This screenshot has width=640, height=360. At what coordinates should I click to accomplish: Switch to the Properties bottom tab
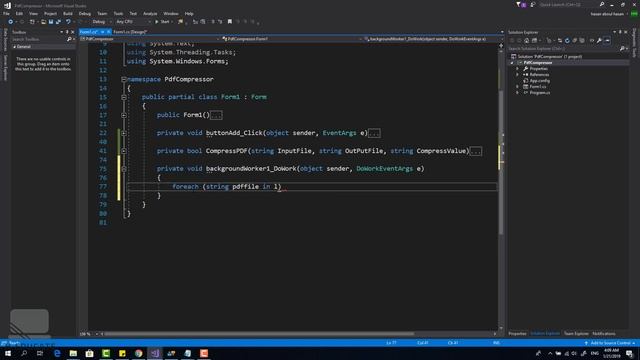coord(517,333)
